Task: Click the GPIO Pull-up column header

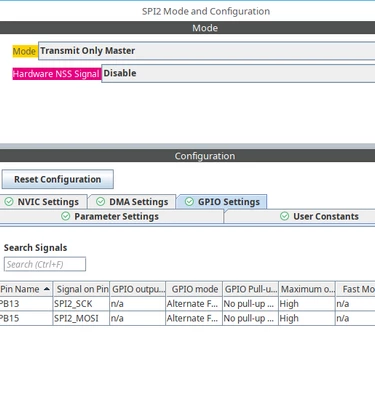Action: pyautogui.click(x=250, y=289)
